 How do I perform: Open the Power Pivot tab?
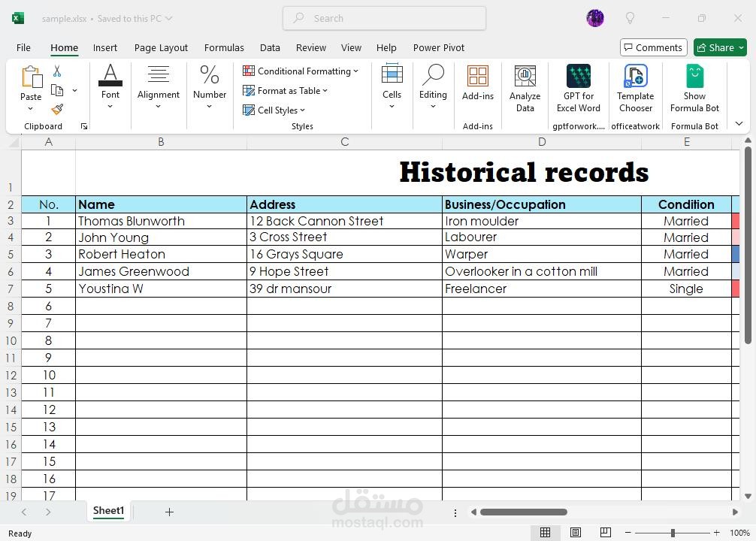439,47
